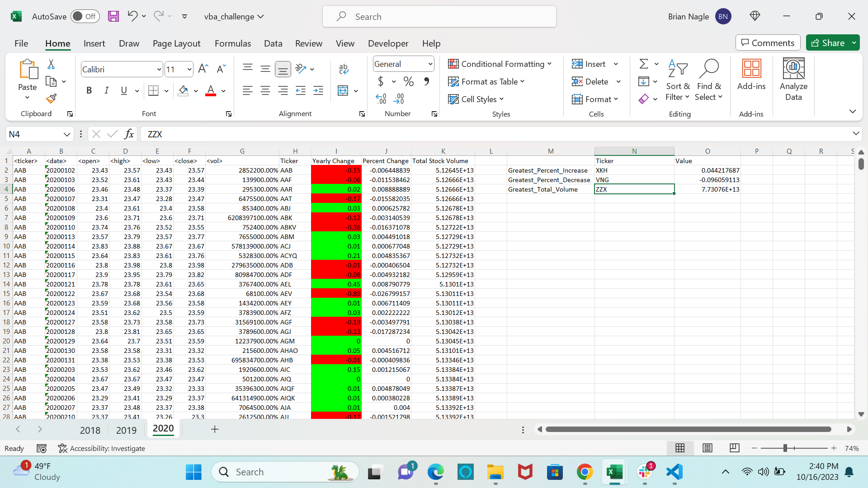
Task: Toggle Middle Align alignment
Action: pyautogui.click(x=265, y=69)
